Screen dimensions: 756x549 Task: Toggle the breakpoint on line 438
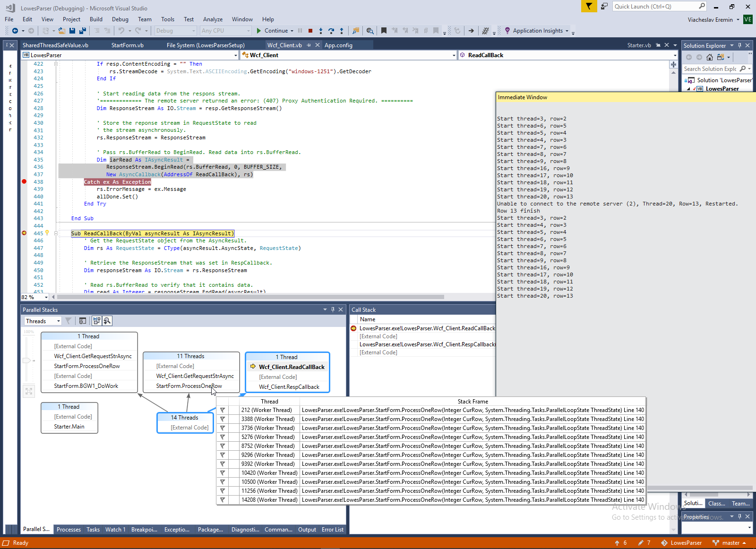(24, 182)
